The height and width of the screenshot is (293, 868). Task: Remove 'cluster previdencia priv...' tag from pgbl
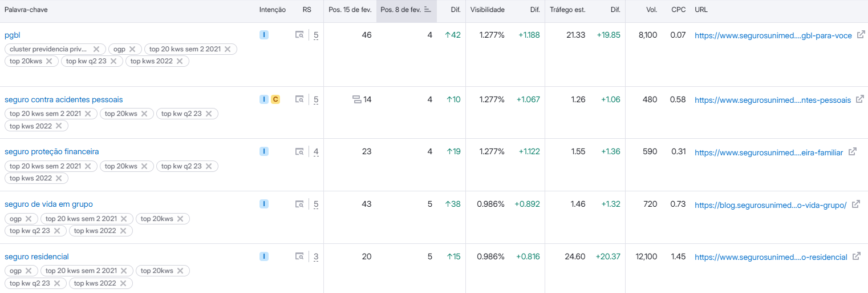point(96,49)
